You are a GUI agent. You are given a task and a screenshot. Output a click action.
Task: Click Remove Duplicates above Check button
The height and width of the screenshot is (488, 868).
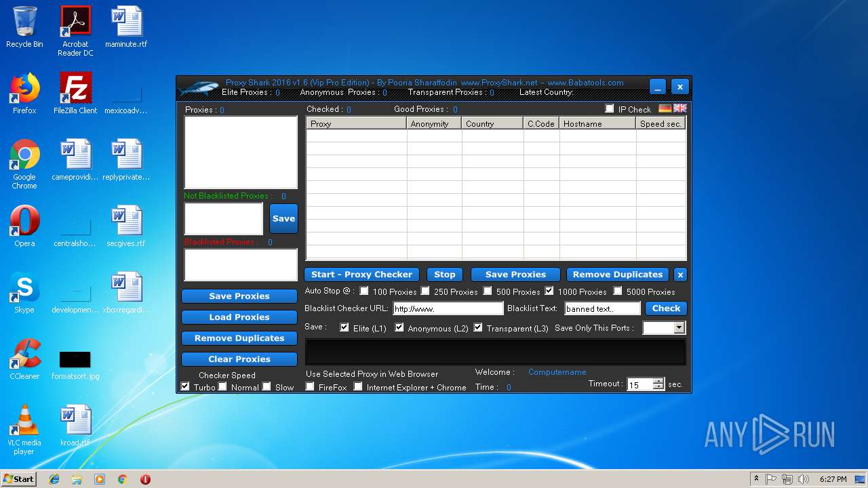pos(617,274)
